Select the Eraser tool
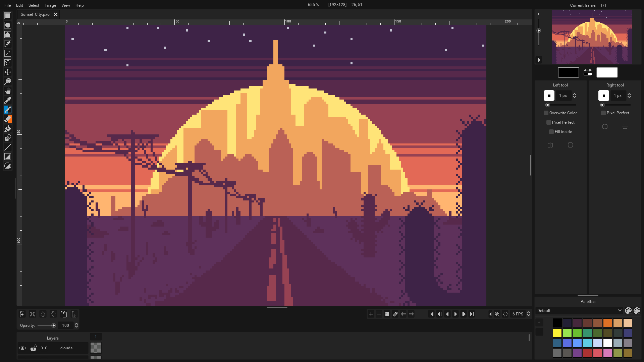The height and width of the screenshot is (362, 644). [7, 119]
